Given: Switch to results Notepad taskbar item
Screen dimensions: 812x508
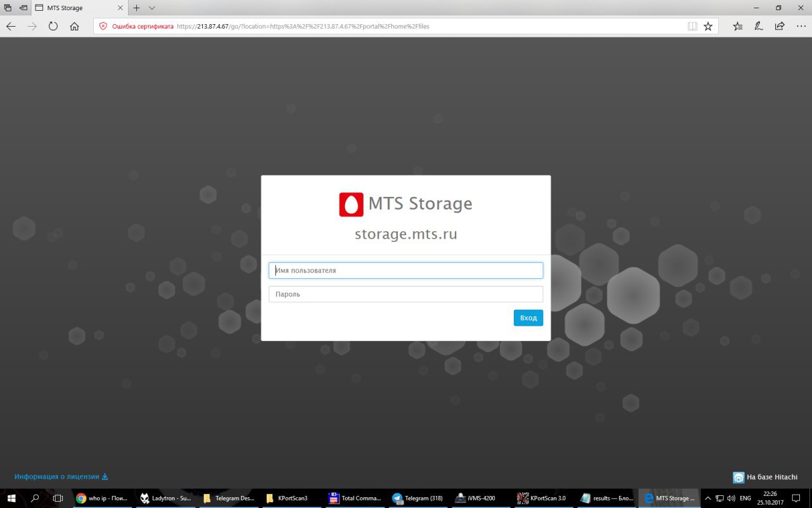Looking at the screenshot, I should tap(606, 498).
